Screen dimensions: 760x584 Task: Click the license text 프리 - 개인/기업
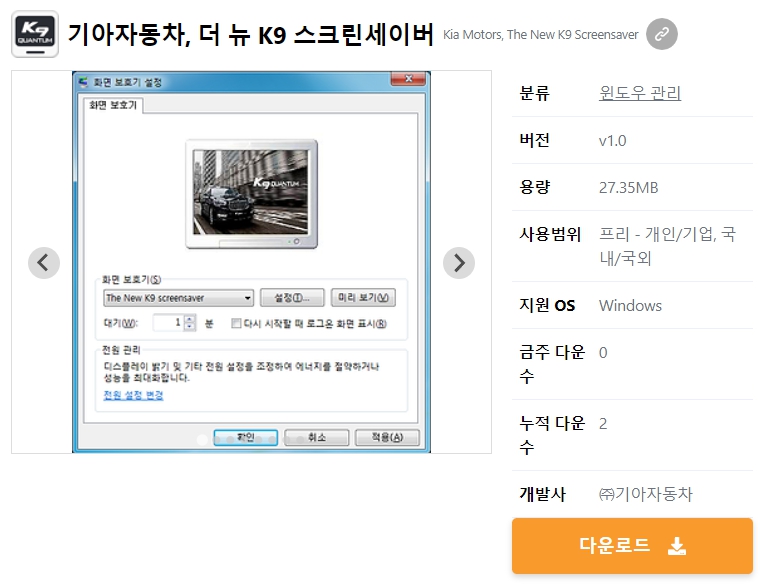click(x=657, y=235)
